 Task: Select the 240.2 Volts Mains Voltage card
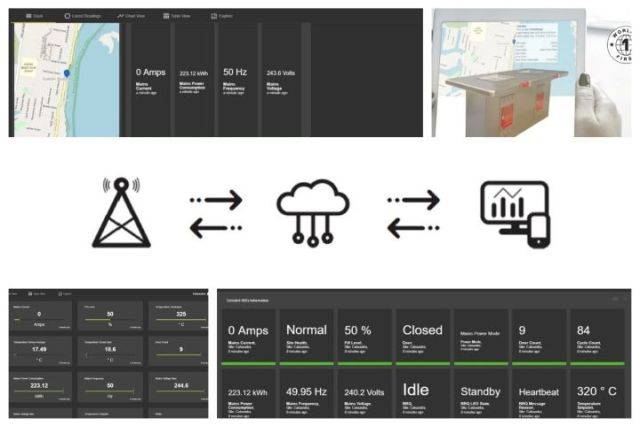(x=364, y=393)
